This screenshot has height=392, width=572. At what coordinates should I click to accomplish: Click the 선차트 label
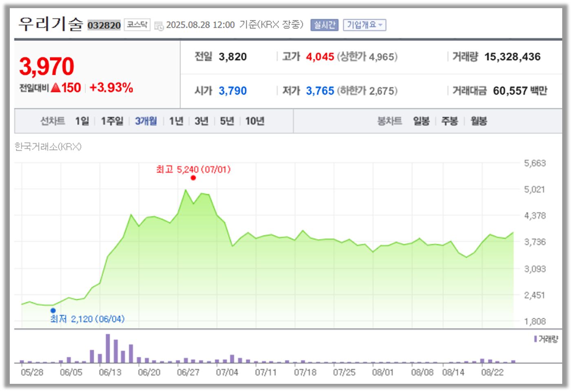53,121
